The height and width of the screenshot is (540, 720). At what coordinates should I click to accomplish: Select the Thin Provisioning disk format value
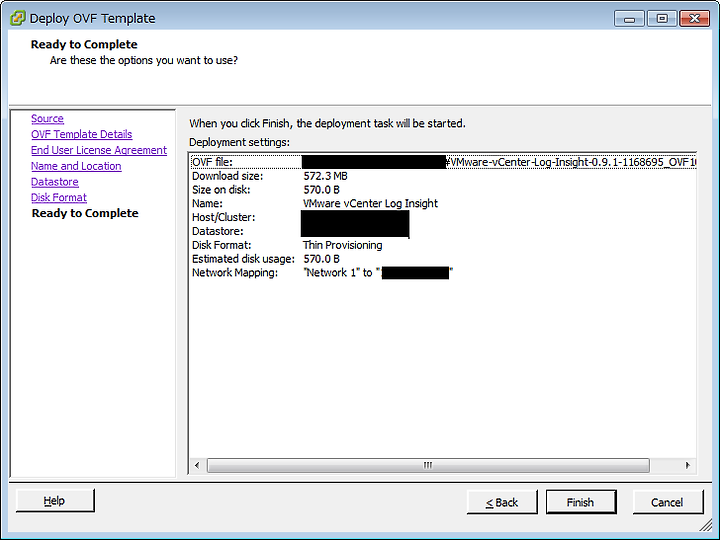point(343,245)
